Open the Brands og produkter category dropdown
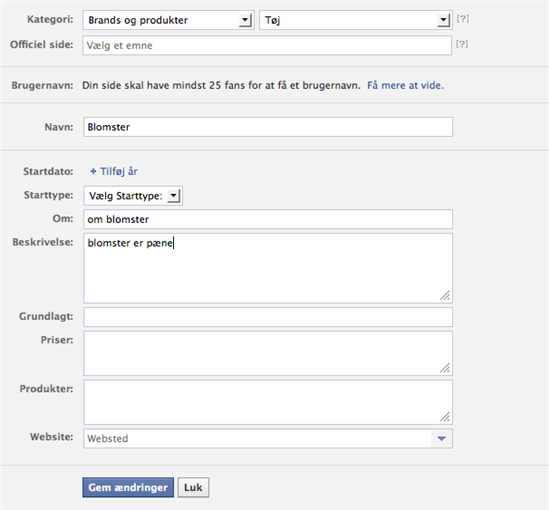Image resolution: width=549 pixels, height=510 pixels. (168, 20)
